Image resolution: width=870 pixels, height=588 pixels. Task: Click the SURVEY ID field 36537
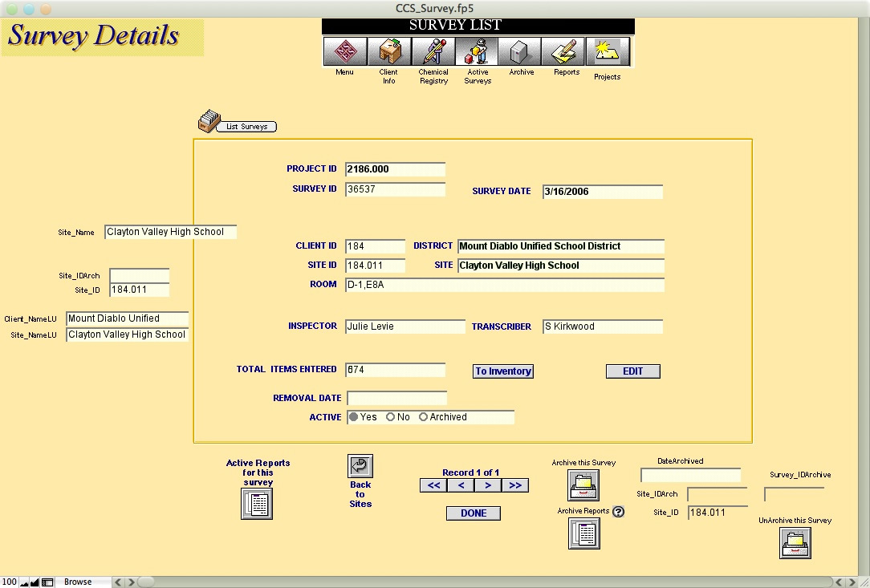pyautogui.click(x=395, y=189)
